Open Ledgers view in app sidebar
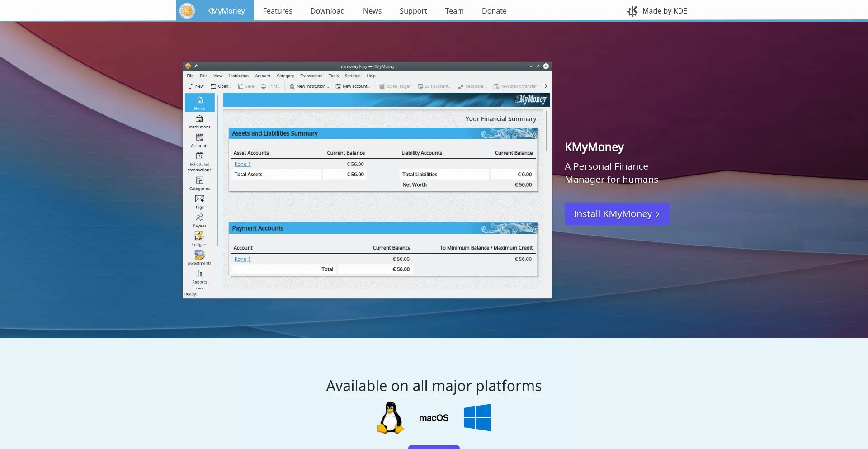Screen dimensions: 868x449 pyautogui.click(x=199, y=239)
